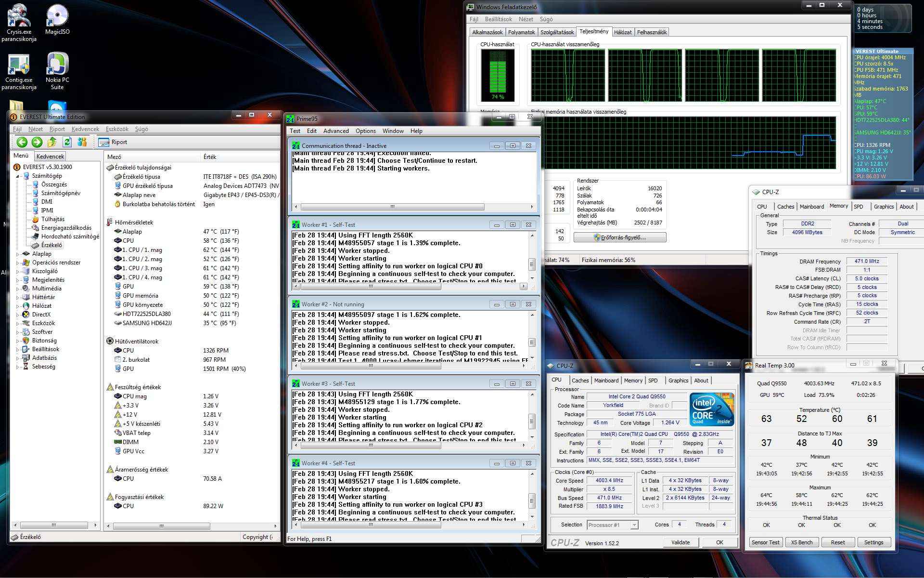
Task: Expand the Multimédia tree node
Action: pyautogui.click(x=18, y=289)
